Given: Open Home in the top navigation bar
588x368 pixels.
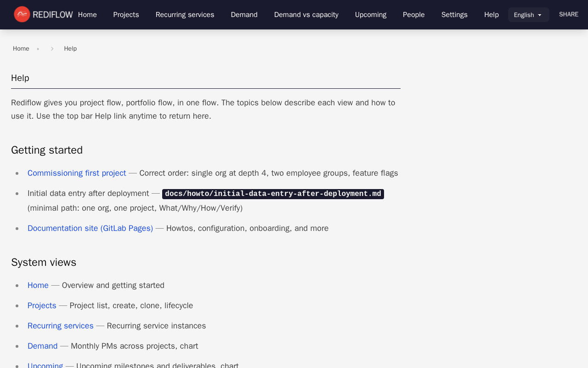Looking at the screenshot, I should pos(87,15).
